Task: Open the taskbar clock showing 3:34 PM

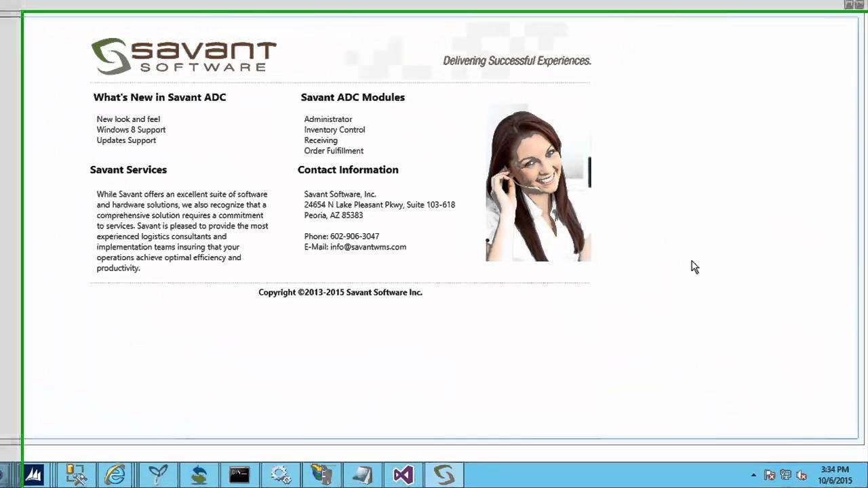Action: tap(835, 475)
